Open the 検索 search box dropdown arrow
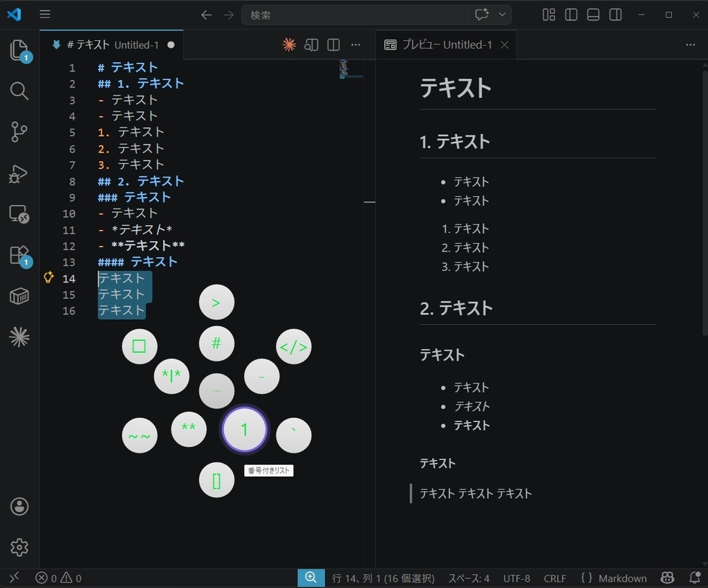 point(503,15)
